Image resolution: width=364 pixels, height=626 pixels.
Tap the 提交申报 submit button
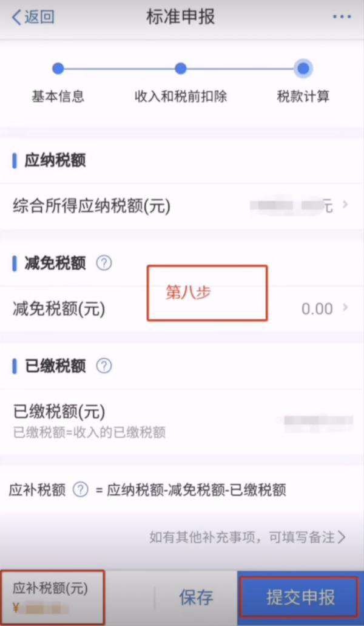point(300,597)
